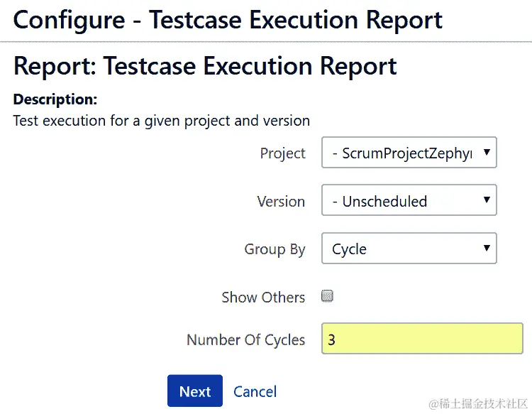Click the Project field label
The width and height of the screenshot is (532, 414).
(282, 153)
